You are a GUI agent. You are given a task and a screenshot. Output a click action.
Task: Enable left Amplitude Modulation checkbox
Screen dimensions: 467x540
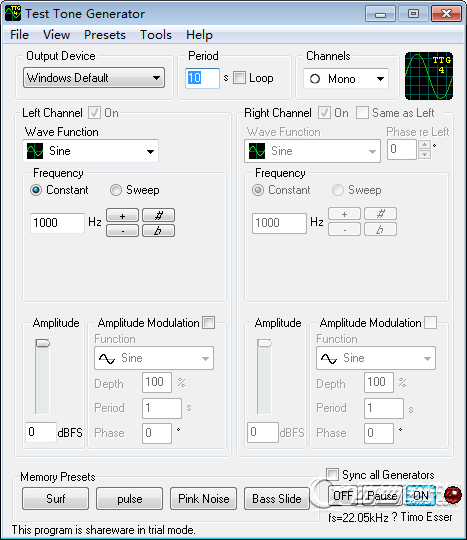click(x=208, y=323)
